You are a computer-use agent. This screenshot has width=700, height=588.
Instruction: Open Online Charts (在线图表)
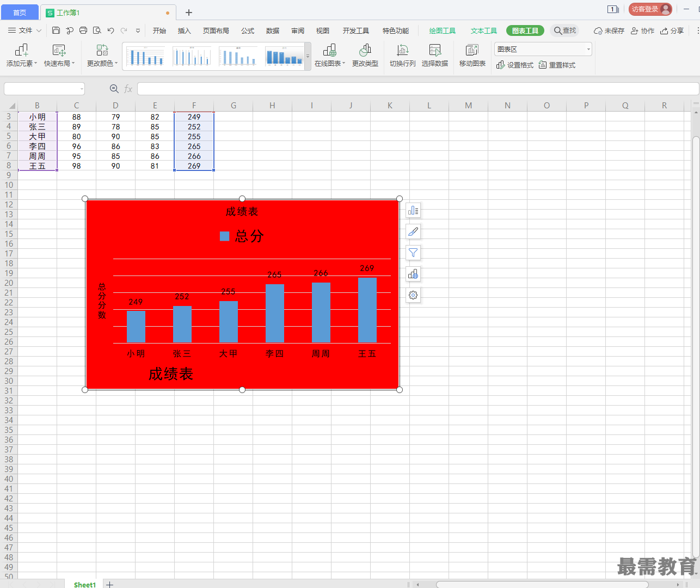[330, 56]
